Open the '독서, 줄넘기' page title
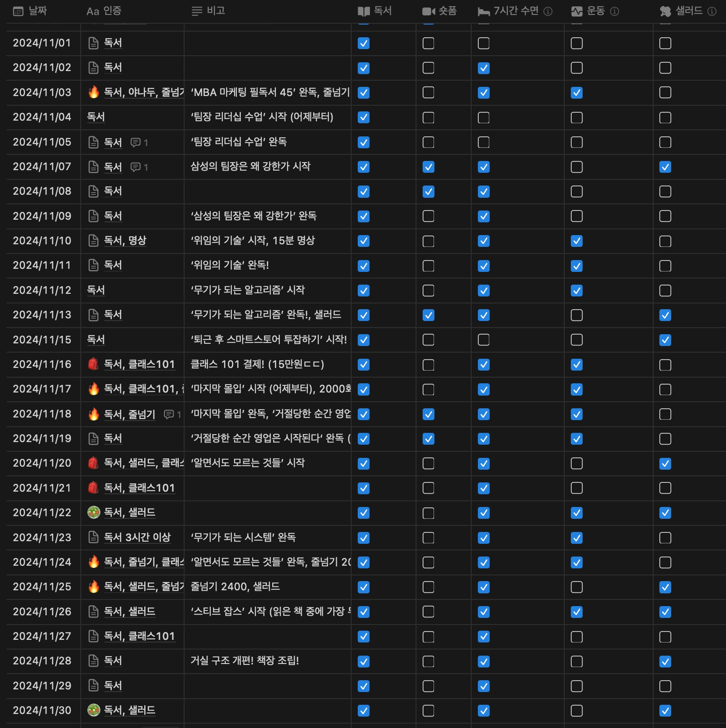 pyautogui.click(x=130, y=414)
